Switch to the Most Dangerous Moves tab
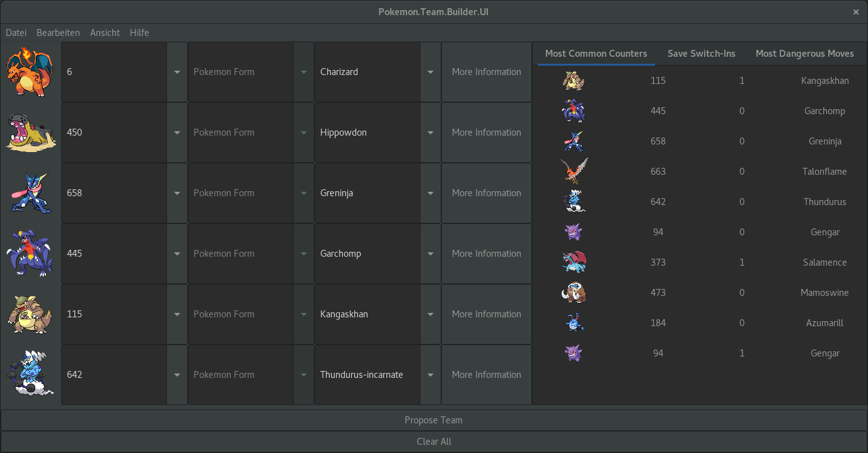The height and width of the screenshot is (453, 868). click(x=804, y=54)
